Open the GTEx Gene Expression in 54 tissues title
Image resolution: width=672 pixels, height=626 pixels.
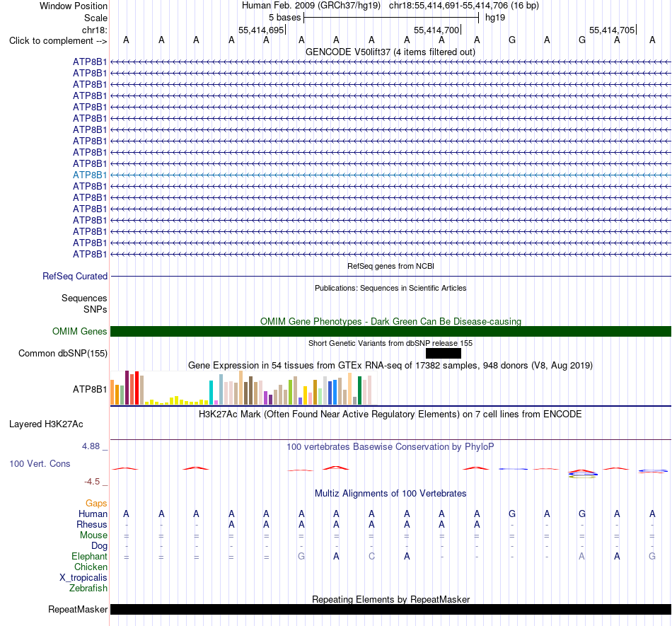click(390, 366)
